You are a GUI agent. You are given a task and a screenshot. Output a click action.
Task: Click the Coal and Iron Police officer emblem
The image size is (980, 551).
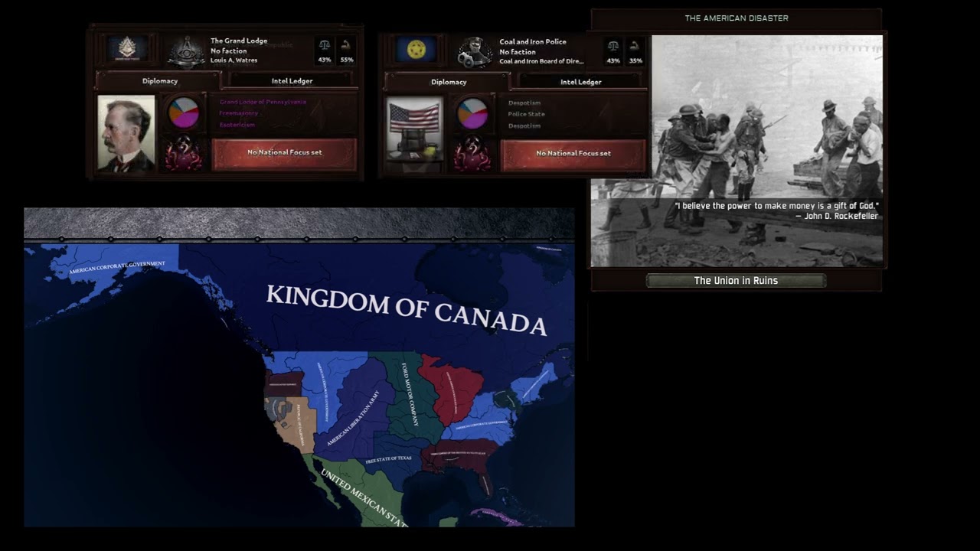(475, 52)
